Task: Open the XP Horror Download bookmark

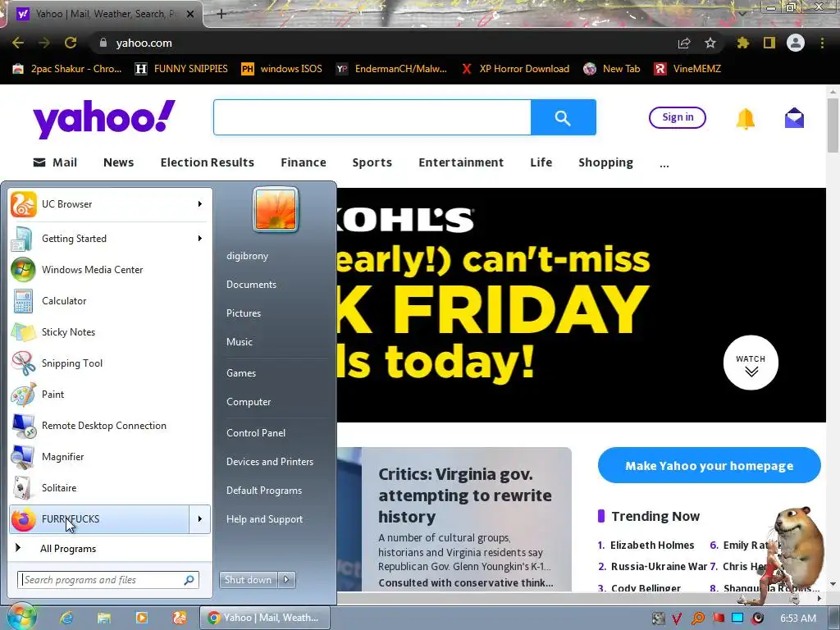Action: pyautogui.click(x=515, y=69)
